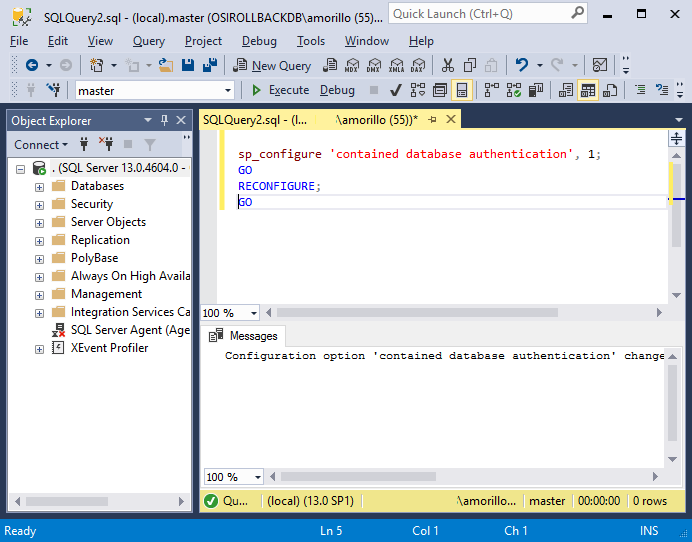The height and width of the screenshot is (542, 692).
Task: Click the Quick Launch search field
Action: (487, 14)
